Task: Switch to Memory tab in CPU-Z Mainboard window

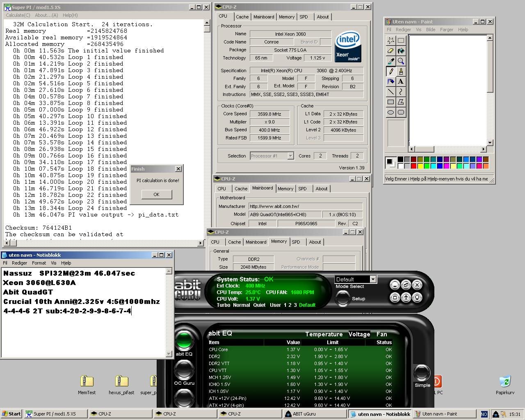Action: 285,189
